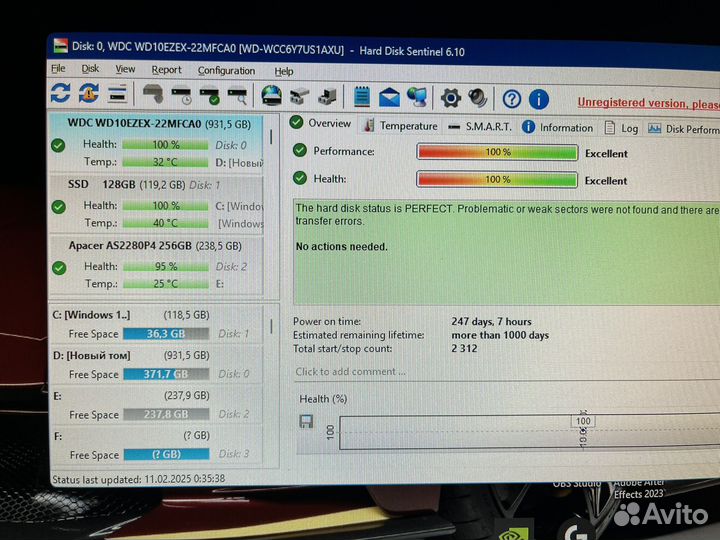Viewport: 720px width, 540px height.
Task: Click the speaker sound toolbar icon
Action: 478,98
